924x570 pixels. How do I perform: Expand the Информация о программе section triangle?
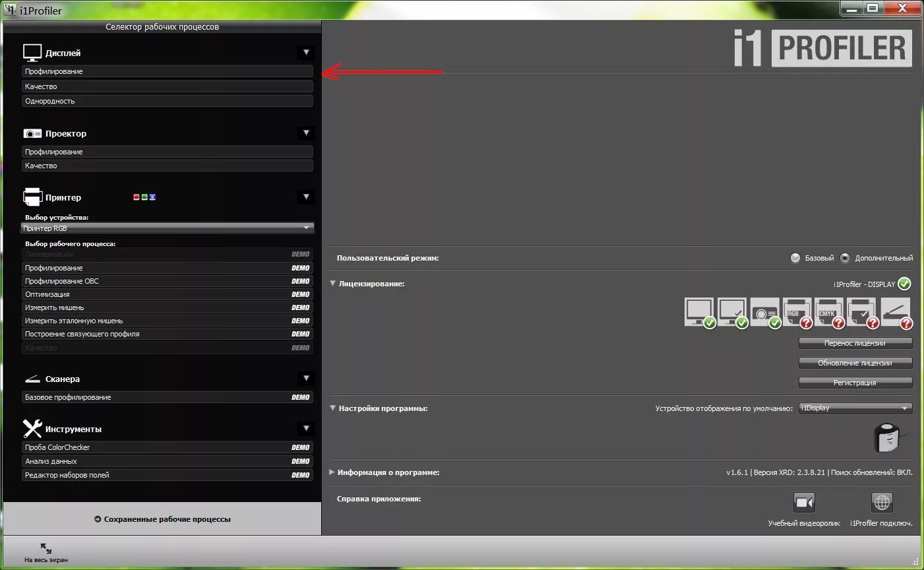332,472
